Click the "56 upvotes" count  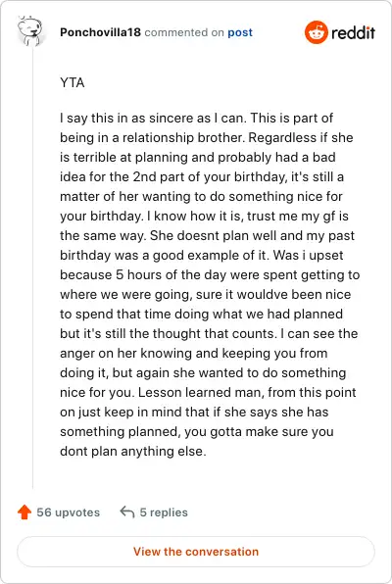click(x=69, y=512)
